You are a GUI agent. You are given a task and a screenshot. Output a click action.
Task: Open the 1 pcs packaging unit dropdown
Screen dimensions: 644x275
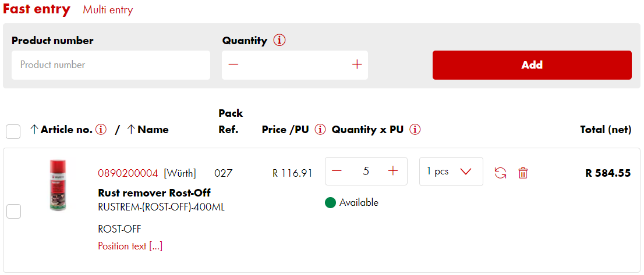pos(451,172)
